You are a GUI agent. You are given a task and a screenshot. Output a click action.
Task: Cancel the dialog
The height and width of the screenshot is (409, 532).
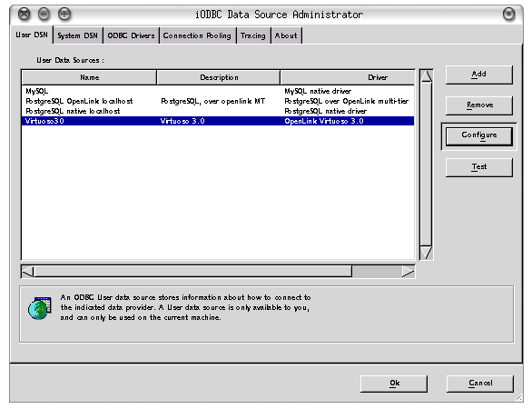coord(480,384)
